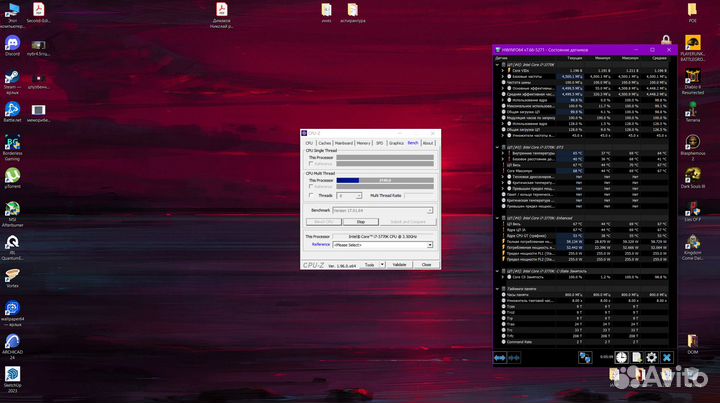Reset HWiNFO min/max with clock icon
This screenshot has width=720, height=403.
click(621, 358)
